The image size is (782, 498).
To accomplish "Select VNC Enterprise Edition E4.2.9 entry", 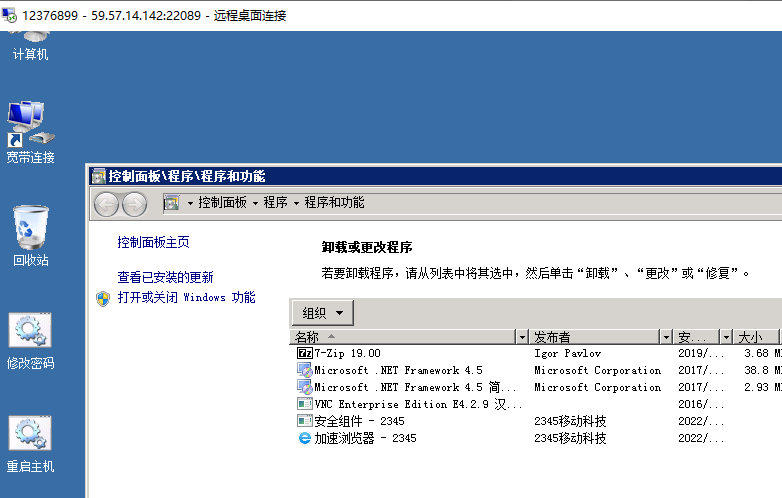I will pyautogui.click(x=418, y=404).
